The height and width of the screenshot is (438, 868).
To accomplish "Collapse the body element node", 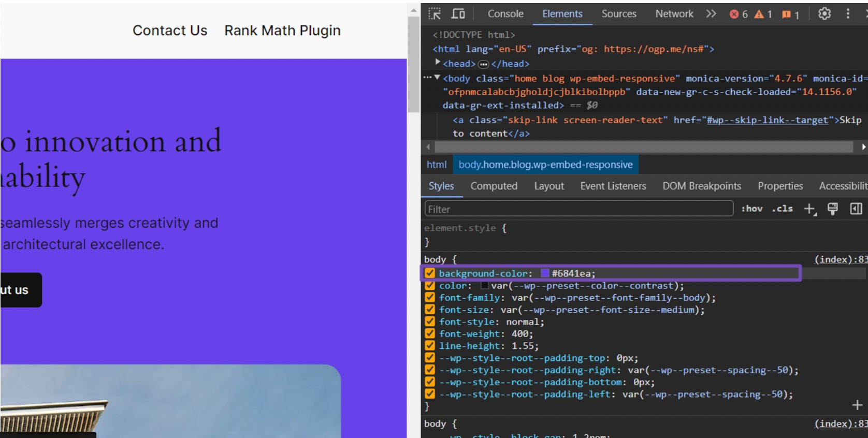I will click(437, 78).
